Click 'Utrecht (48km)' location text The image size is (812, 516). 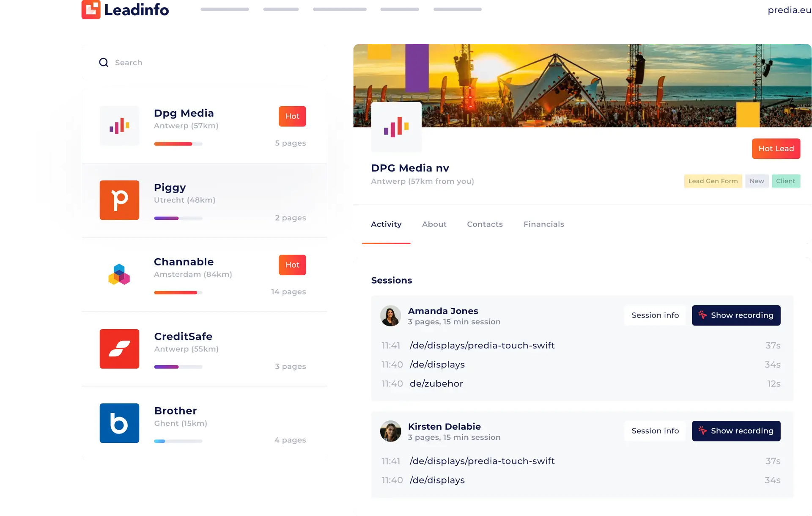[184, 200]
